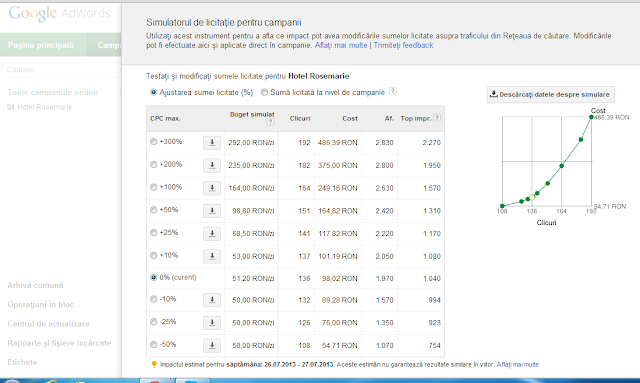This screenshot has height=383, width=640.
Task: Open help icon beside campaign bid option
Action: coord(392,91)
